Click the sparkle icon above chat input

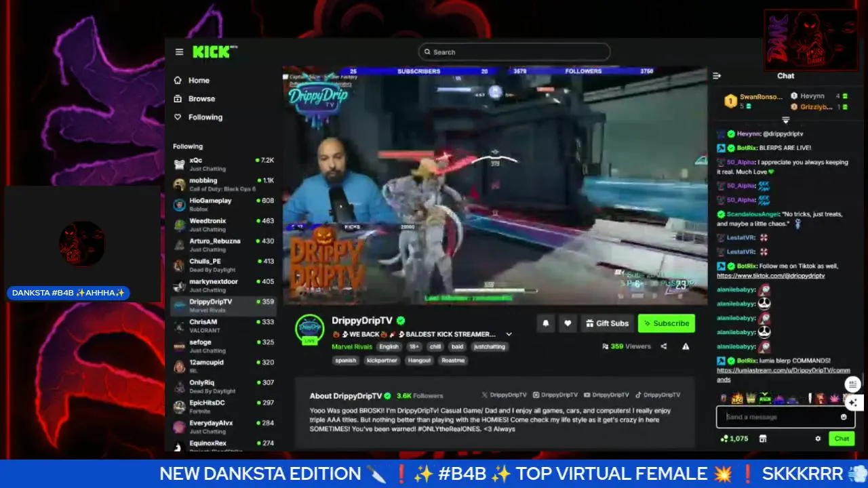point(853,402)
